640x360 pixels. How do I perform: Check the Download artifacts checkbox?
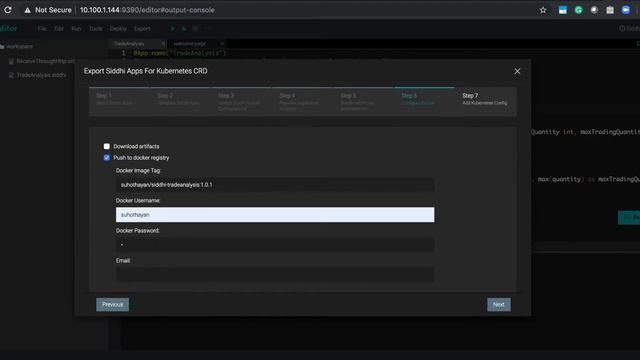pos(107,146)
